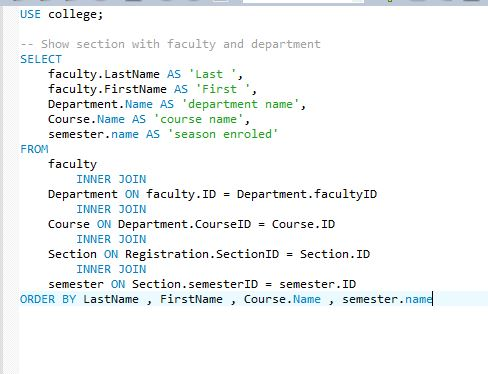Click the 'ORDER BY' keywords
The height and width of the screenshot is (374, 488).
click(48, 299)
